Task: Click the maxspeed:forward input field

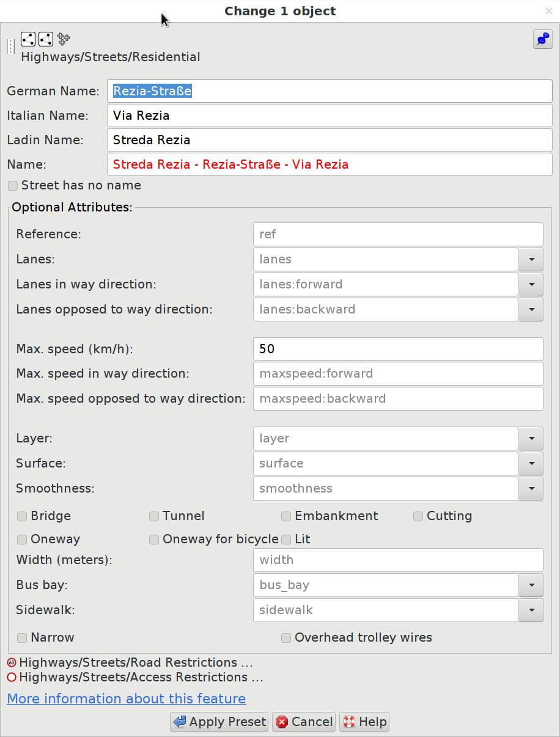Action: click(398, 373)
